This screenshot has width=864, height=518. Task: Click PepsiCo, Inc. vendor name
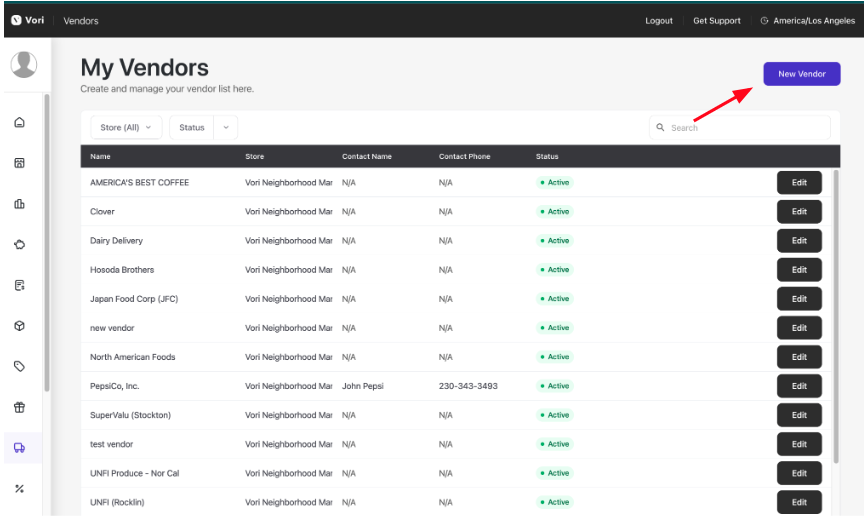[115, 386]
